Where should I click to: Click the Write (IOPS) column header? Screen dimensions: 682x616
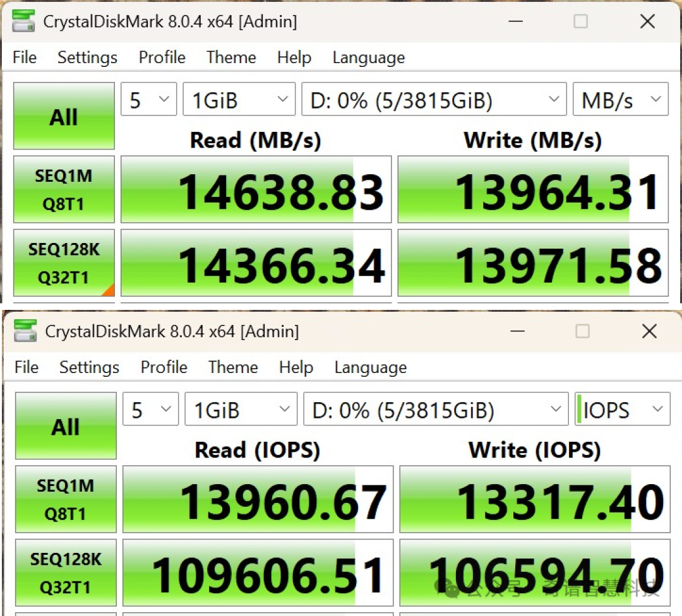coord(535,451)
